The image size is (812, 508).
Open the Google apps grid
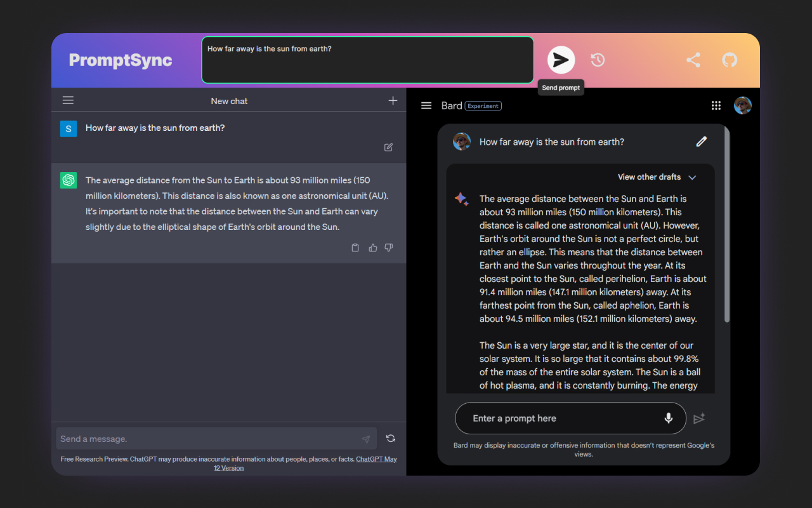(716, 105)
